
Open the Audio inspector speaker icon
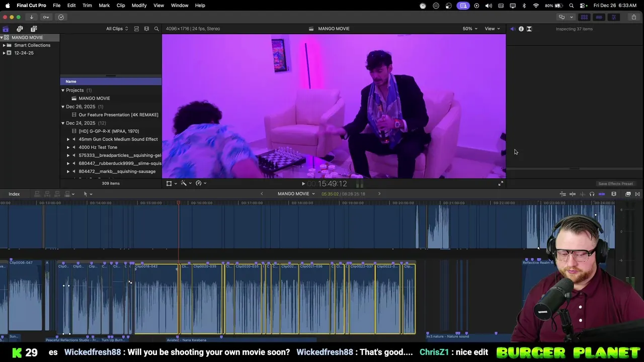pos(513,29)
